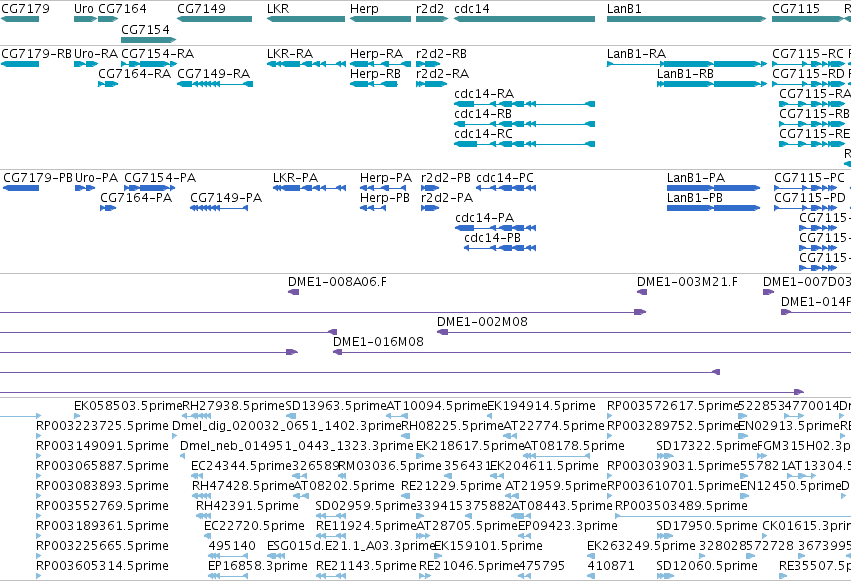Viewport: 851px width, 581px height.
Task: Click EST RP003149091.5prime label
Action: click(103, 446)
